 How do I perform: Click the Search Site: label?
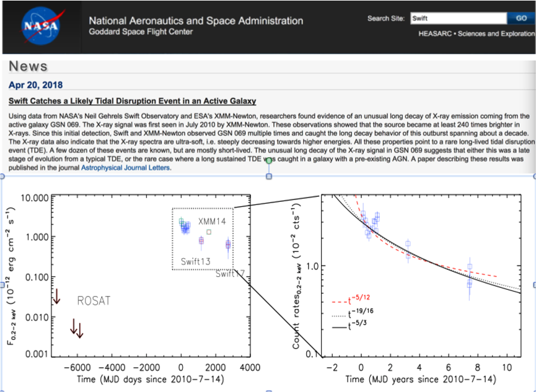pos(386,19)
